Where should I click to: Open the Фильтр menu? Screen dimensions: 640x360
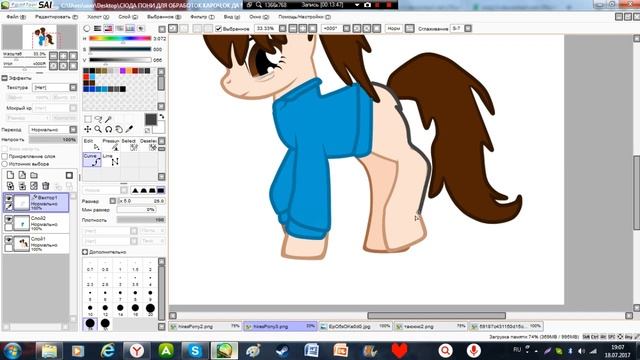[202, 17]
